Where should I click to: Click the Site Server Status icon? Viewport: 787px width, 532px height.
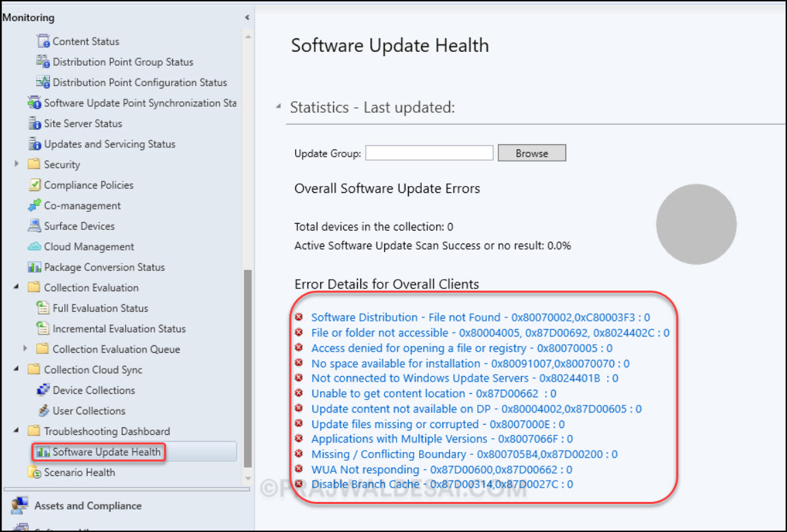34,124
